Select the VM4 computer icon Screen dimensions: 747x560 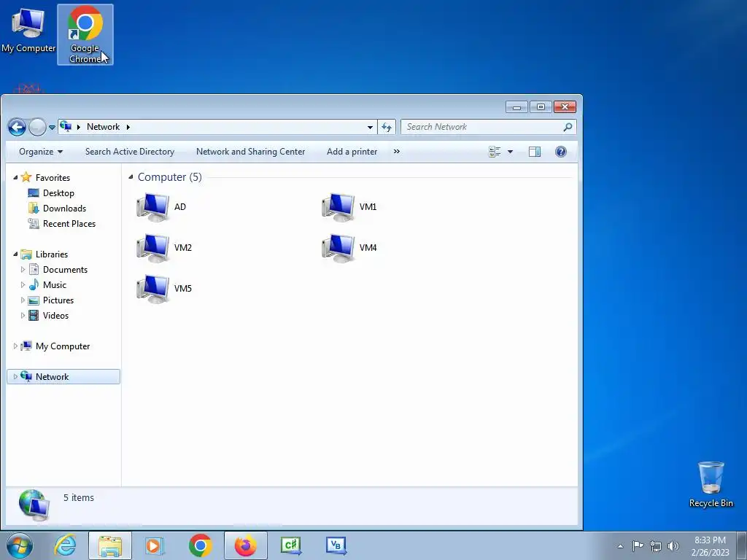pyautogui.click(x=338, y=248)
